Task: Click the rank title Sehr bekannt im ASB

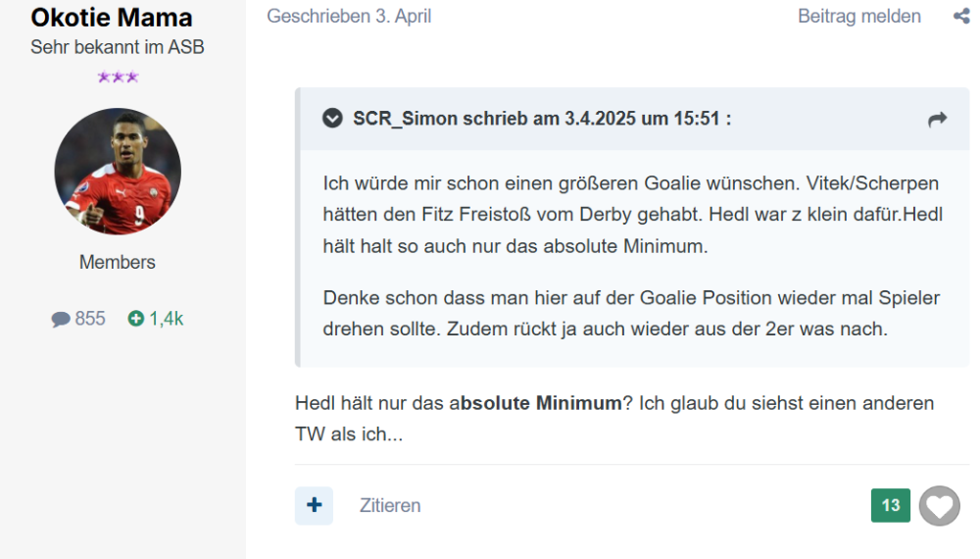Action: point(118,47)
